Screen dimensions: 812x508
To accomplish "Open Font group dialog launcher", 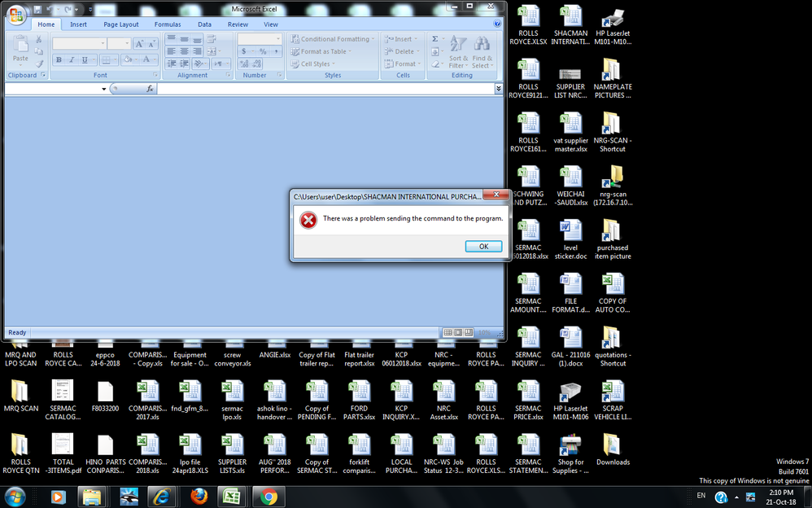I will (x=155, y=75).
